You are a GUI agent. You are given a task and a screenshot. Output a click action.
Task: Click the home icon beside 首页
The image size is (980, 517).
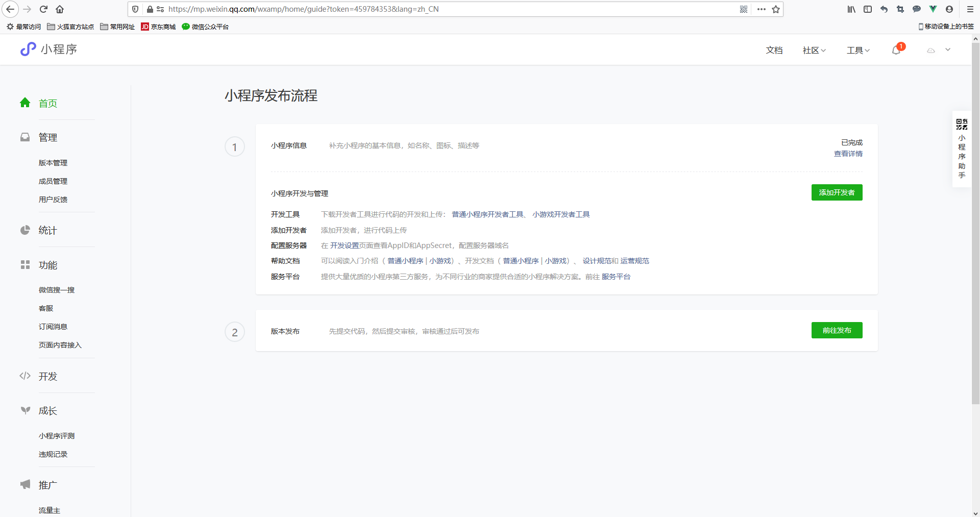pos(25,103)
